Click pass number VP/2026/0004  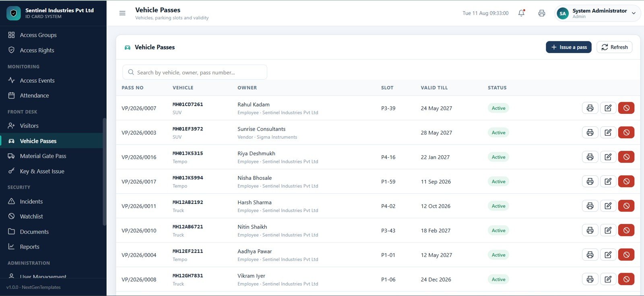(x=139, y=255)
